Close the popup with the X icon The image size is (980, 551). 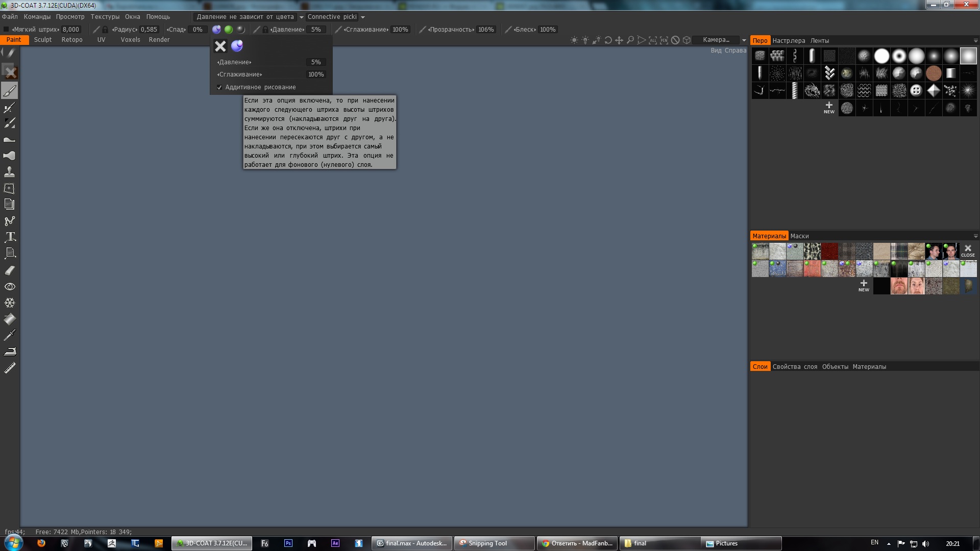tap(220, 46)
